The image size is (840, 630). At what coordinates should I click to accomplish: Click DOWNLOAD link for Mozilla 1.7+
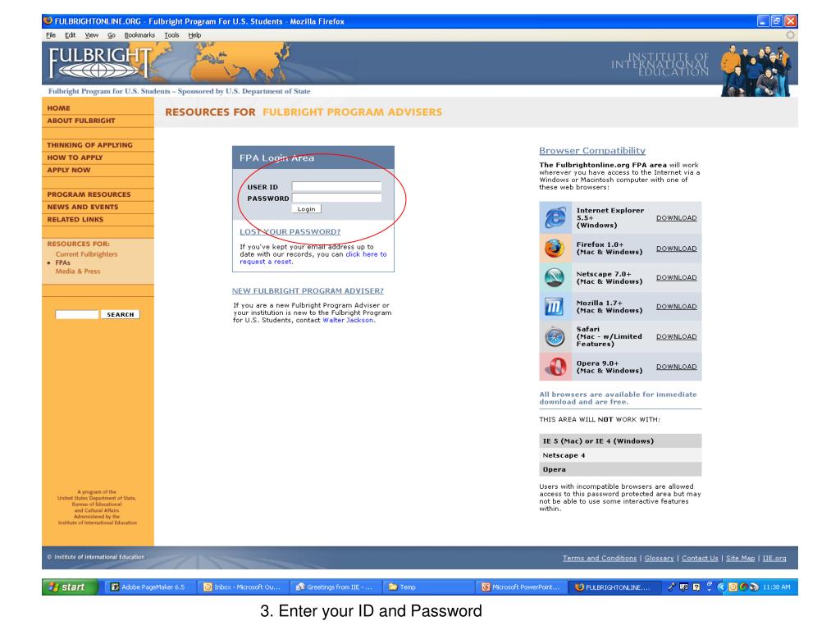click(677, 307)
